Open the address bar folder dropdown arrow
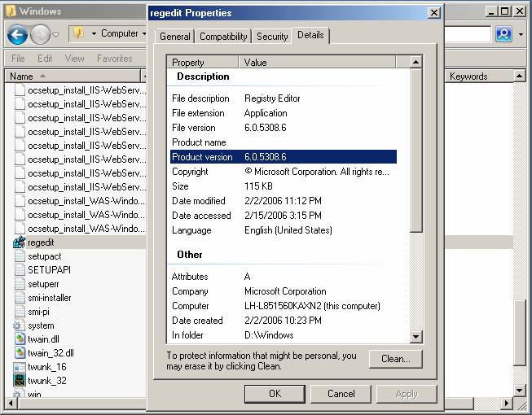Screen dimensions: 532x415 (x=94, y=34)
